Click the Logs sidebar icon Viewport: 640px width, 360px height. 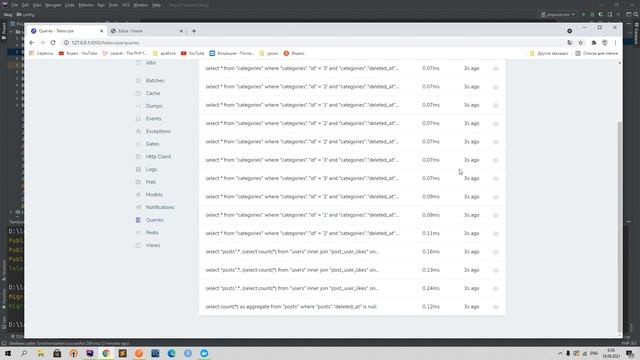click(x=138, y=169)
